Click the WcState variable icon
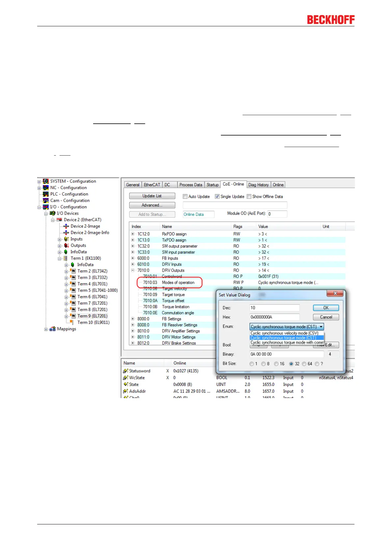 (125, 378)
